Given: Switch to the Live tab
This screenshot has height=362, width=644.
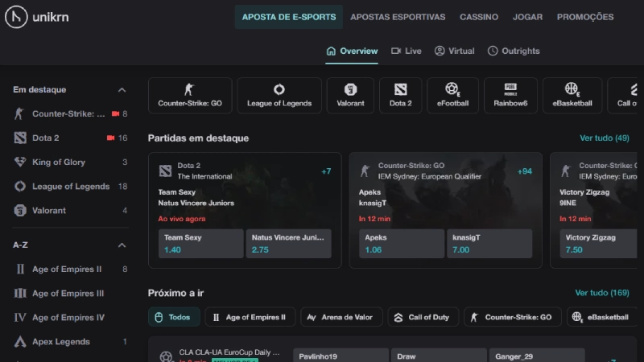Looking at the screenshot, I should [407, 51].
